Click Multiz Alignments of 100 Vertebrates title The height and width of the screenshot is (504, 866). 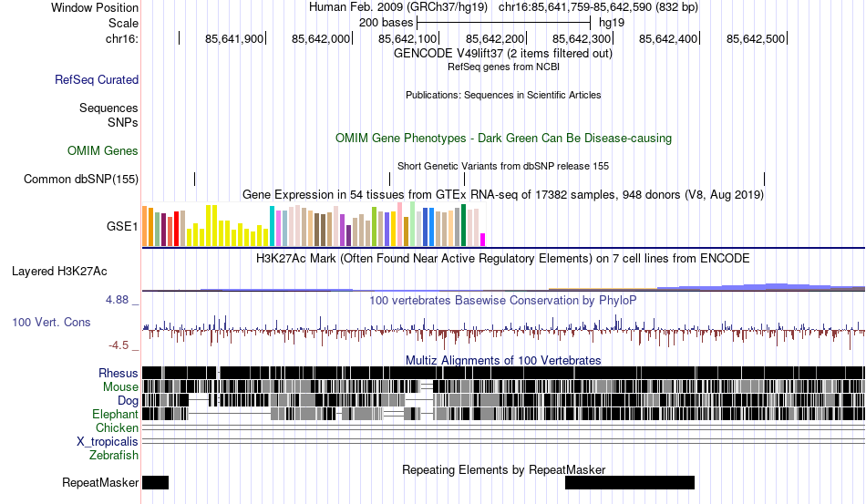[x=503, y=361]
